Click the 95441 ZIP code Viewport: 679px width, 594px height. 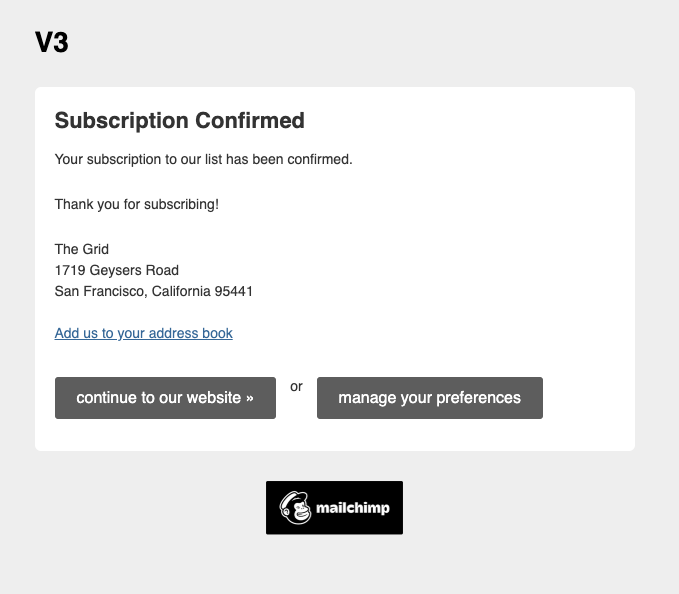233,291
